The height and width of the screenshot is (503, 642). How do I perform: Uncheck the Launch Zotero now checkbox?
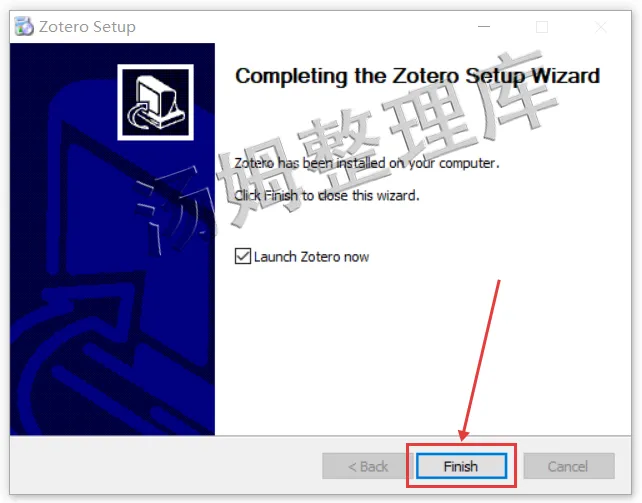(243, 256)
